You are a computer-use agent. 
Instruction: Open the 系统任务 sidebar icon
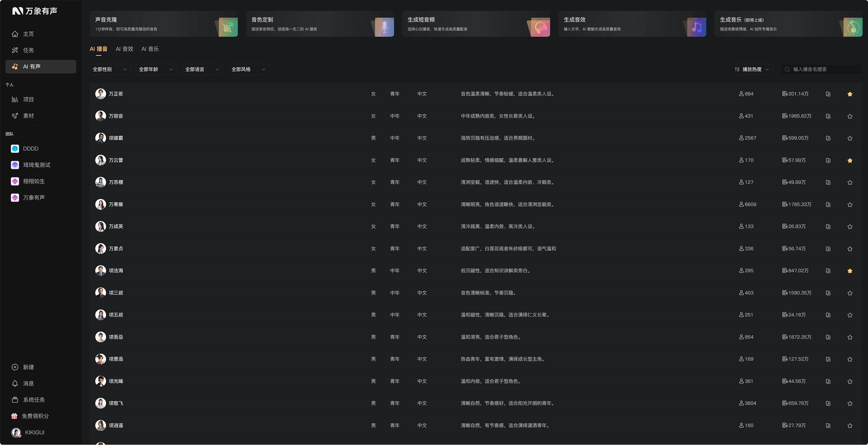(x=15, y=400)
